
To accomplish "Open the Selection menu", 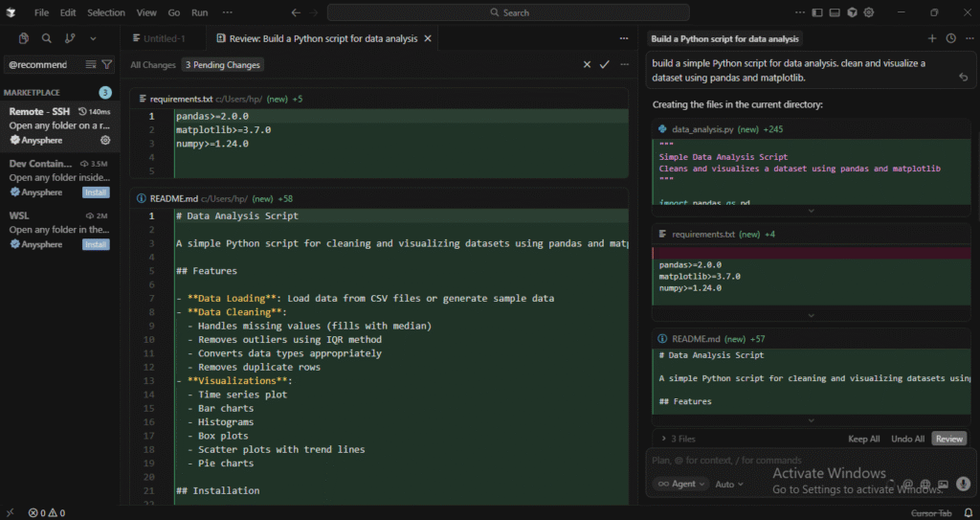I will point(105,12).
